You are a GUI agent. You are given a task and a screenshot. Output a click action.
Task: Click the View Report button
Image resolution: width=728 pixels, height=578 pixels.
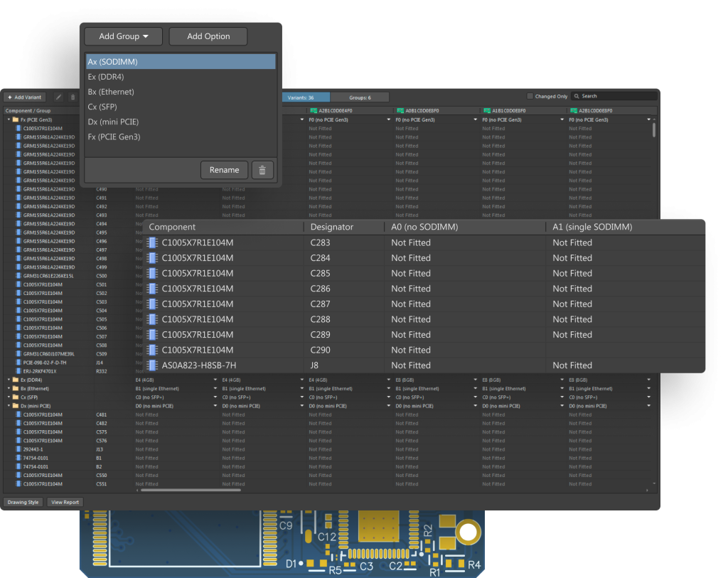65,502
